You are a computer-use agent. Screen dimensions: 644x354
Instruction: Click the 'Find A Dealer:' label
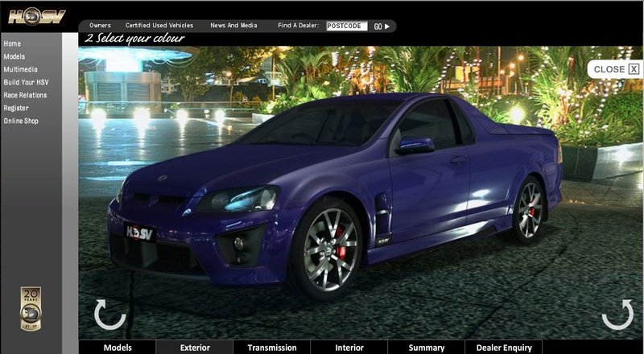298,26
